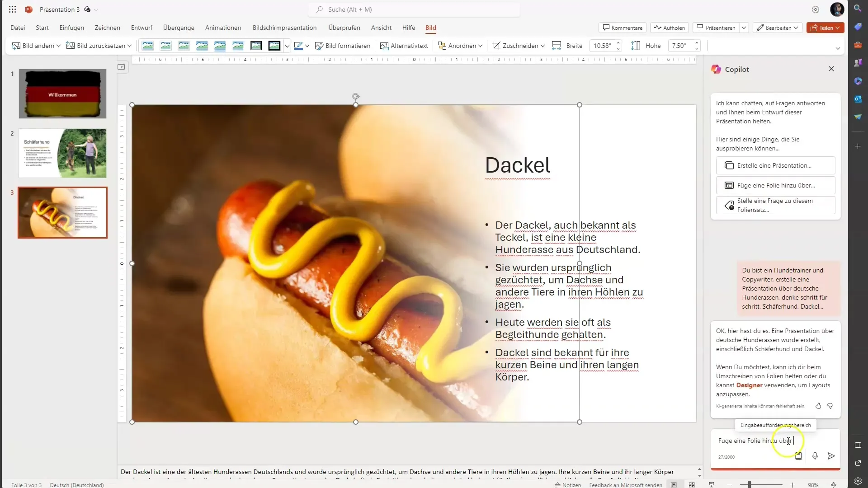Click the Designer link in Copilot reply
Image resolution: width=868 pixels, height=488 pixels.
coord(749,385)
